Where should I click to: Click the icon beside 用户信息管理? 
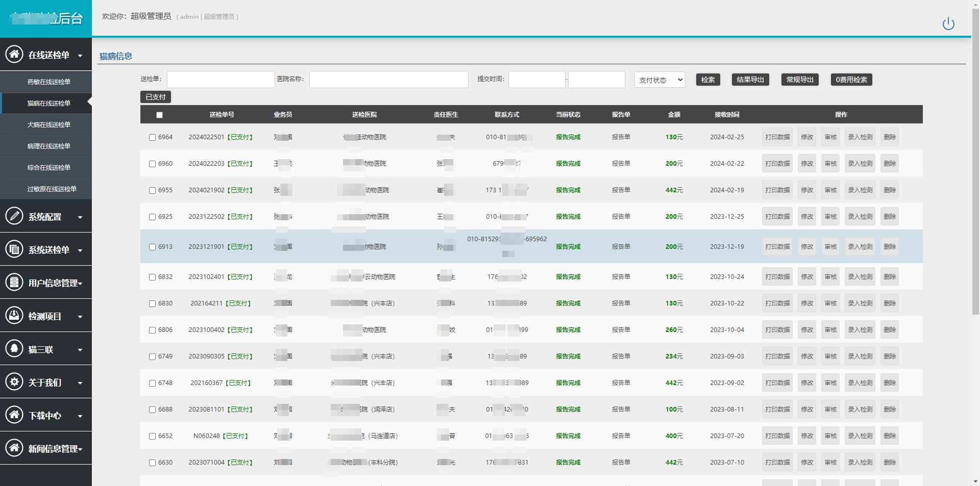[14, 282]
